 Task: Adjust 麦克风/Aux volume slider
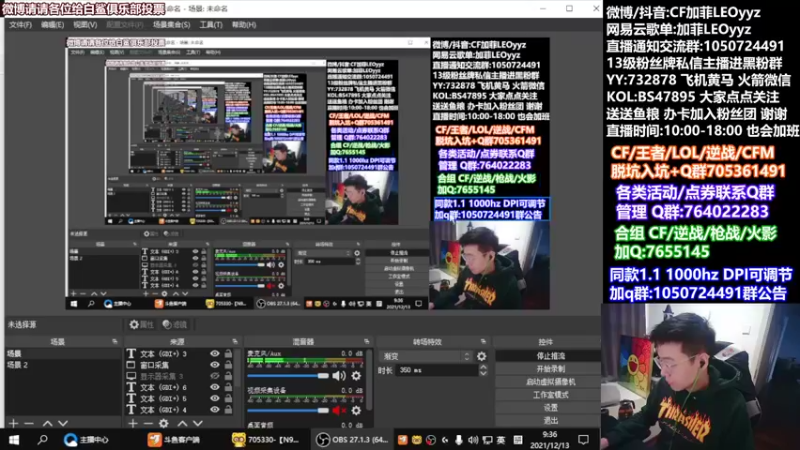pyautogui.click(x=288, y=376)
